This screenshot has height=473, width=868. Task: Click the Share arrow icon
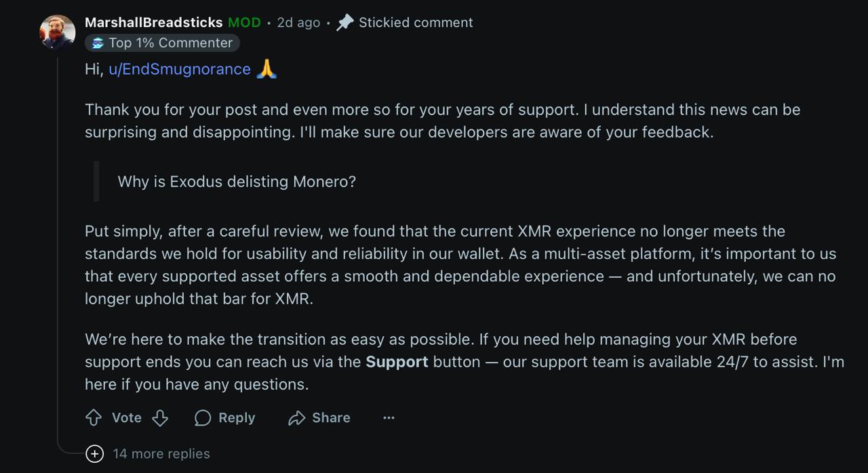297,418
